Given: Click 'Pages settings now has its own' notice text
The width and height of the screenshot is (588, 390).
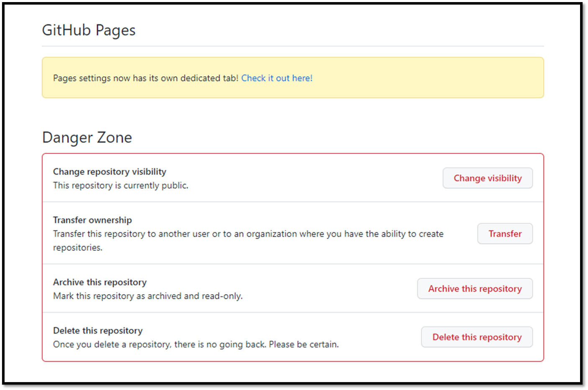Looking at the screenshot, I should coord(146,78).
